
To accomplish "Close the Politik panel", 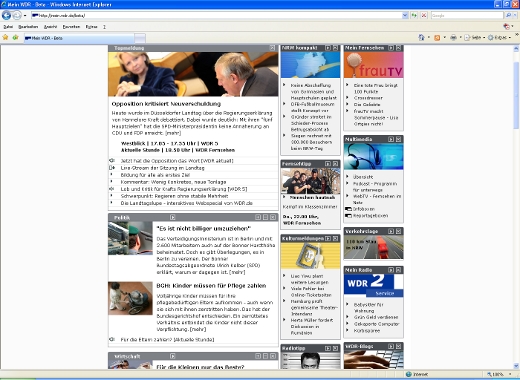I will pos(273,217).
